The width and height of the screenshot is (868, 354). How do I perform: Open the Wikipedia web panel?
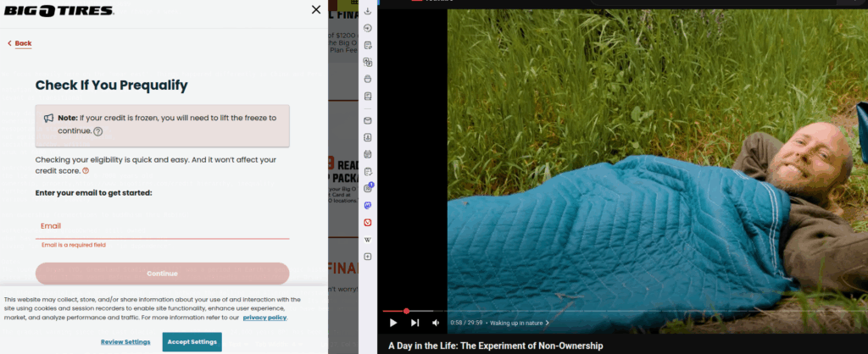[x=368, y=240]
